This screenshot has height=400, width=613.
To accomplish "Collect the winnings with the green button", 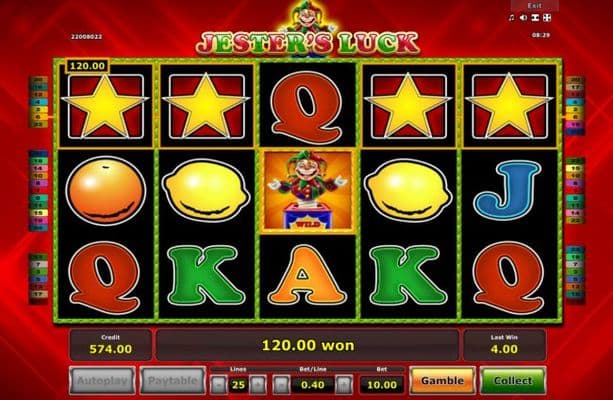I will (512, 380).
